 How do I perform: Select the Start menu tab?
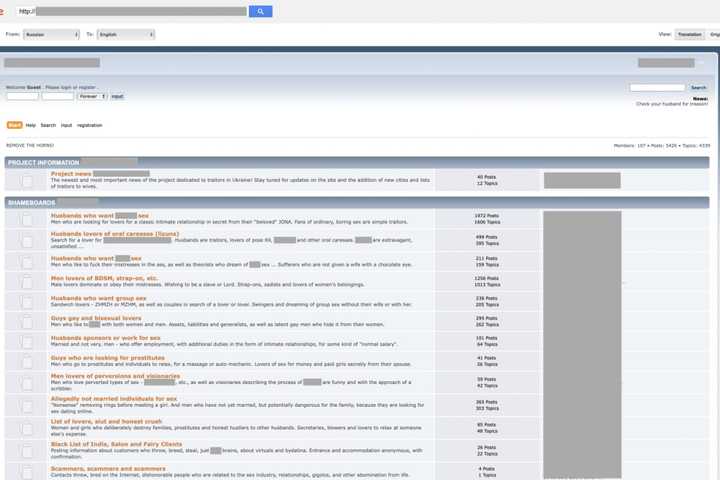(x=14, y=125)
